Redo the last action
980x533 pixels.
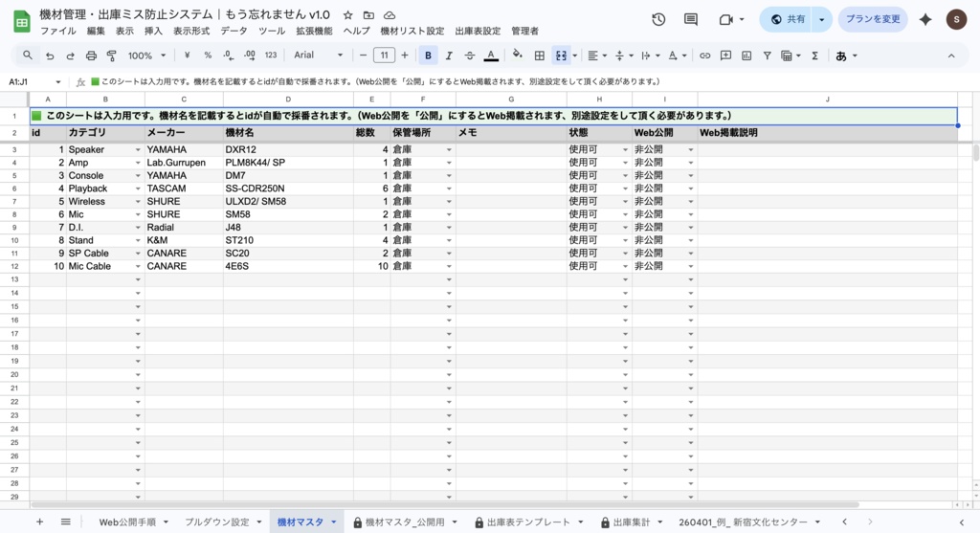tap(70, 56)
